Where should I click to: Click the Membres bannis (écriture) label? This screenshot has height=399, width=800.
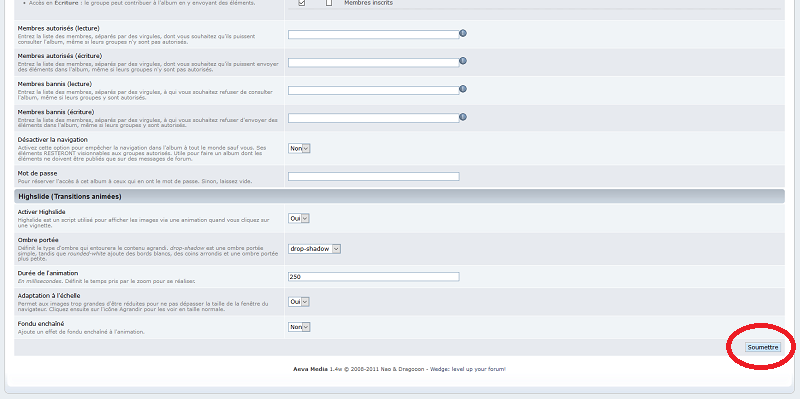(56, 112)
